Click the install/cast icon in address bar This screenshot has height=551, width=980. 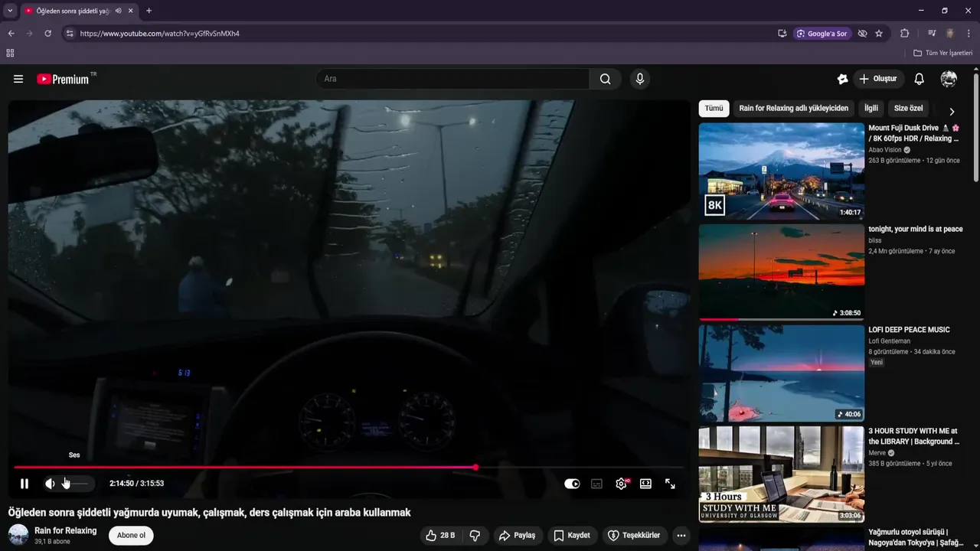click(x=782, y=34)
